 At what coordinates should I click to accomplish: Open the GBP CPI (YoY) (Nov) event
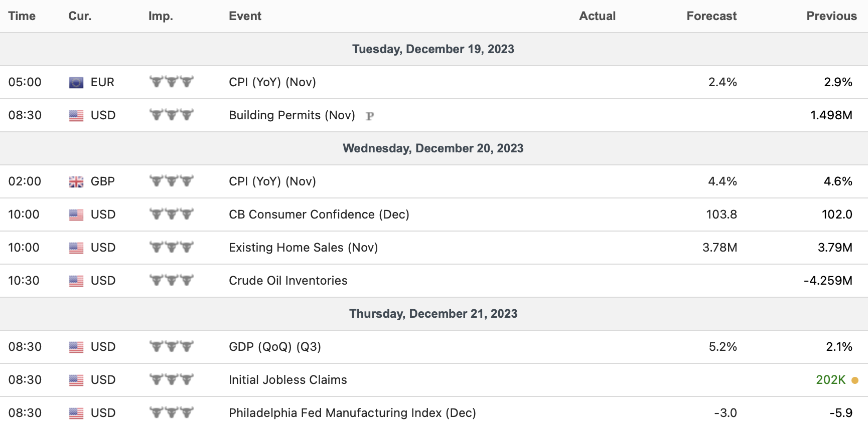[x=272, y=181]
